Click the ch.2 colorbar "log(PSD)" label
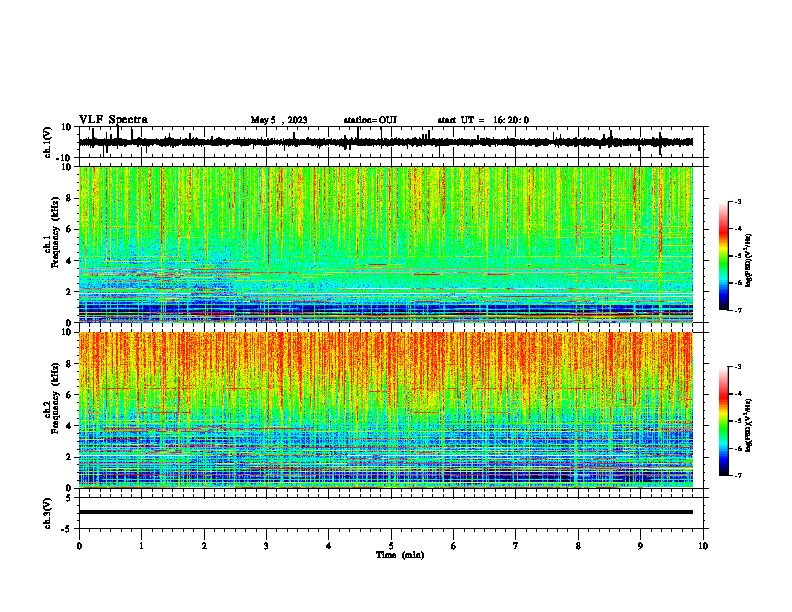This screenshot has height=612, width=792. [749, 425]
